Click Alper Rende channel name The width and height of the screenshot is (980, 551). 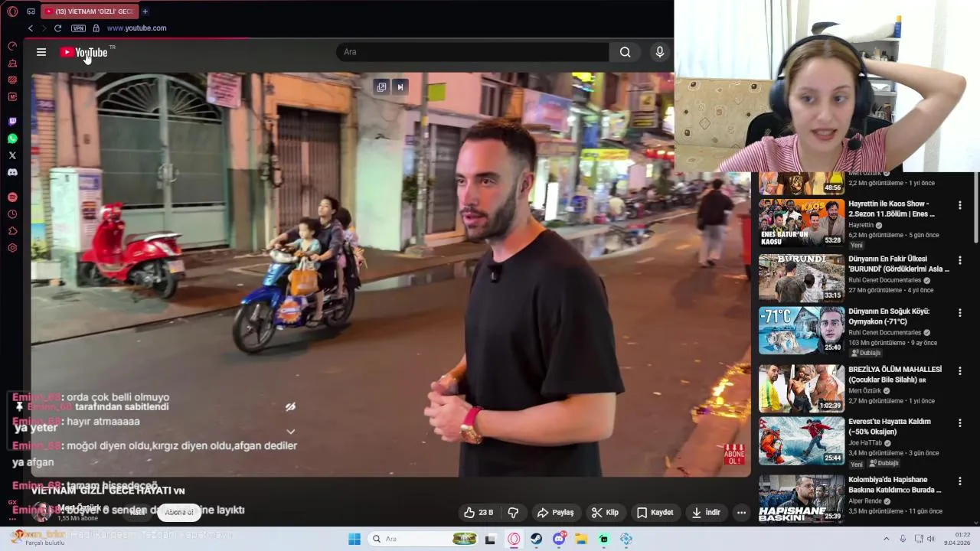coord(865,501)
